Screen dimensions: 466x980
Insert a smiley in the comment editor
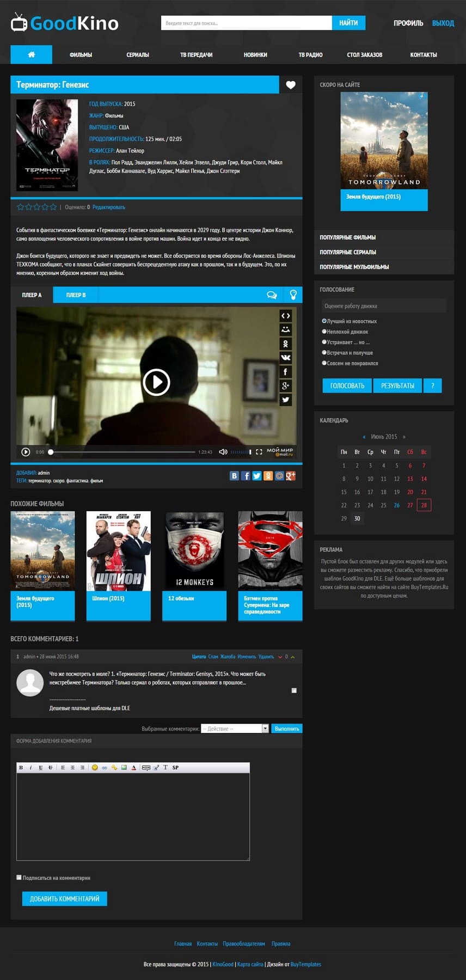coord(95,768)
